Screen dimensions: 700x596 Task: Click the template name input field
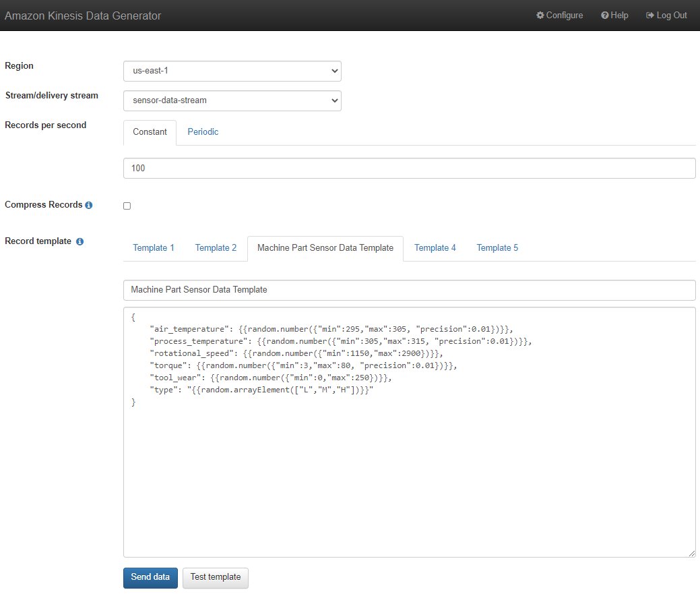(410, 290)
